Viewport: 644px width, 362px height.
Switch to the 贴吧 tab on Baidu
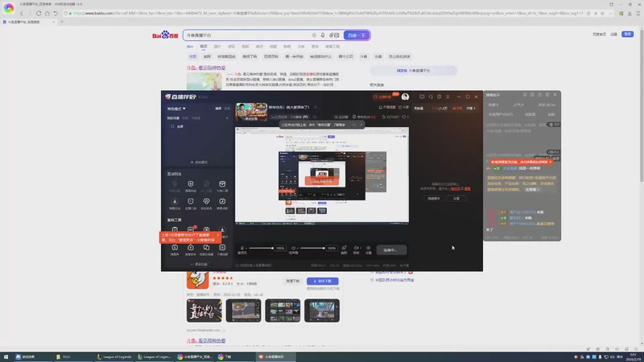click(x=287, y=47)
